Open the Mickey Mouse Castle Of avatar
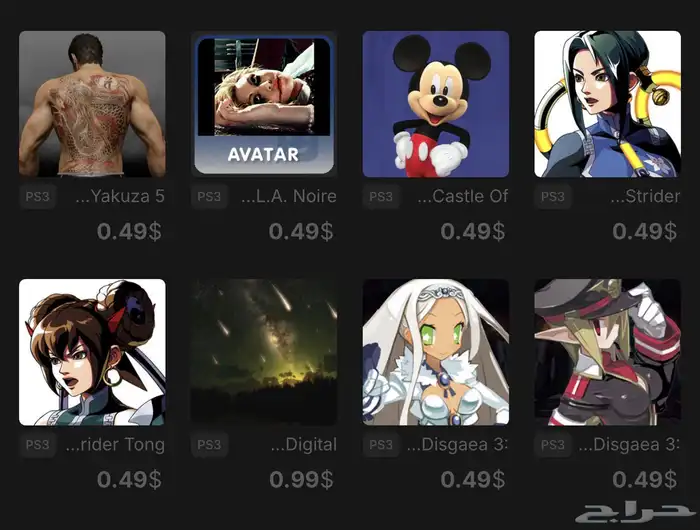Screen dimensions: 700x530 click(436, 104)
